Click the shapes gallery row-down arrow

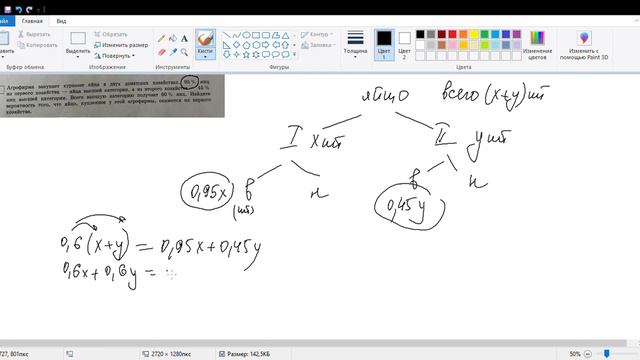click(295, 45)
